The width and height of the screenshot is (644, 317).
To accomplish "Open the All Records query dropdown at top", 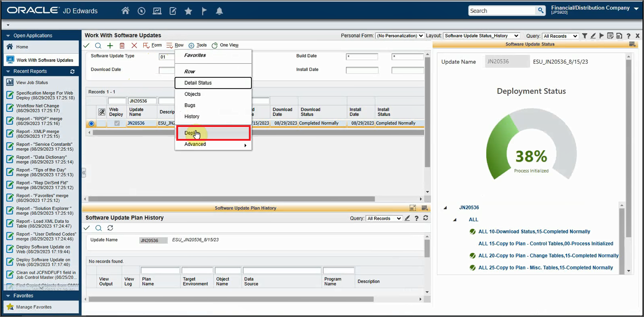I will 560,36.
